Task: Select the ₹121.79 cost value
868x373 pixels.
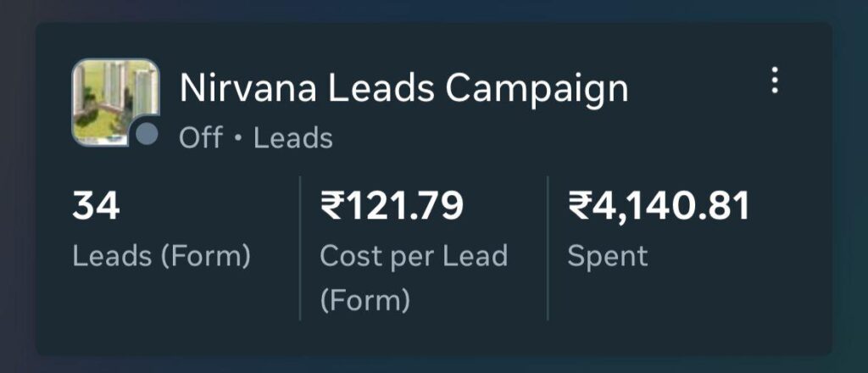Action: [392, 207]
